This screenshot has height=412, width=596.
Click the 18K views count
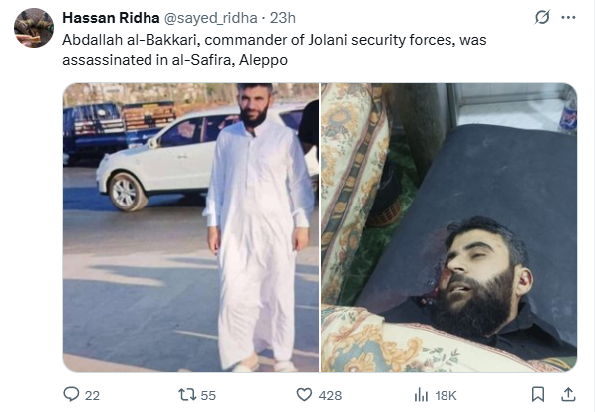coord(446,396)
